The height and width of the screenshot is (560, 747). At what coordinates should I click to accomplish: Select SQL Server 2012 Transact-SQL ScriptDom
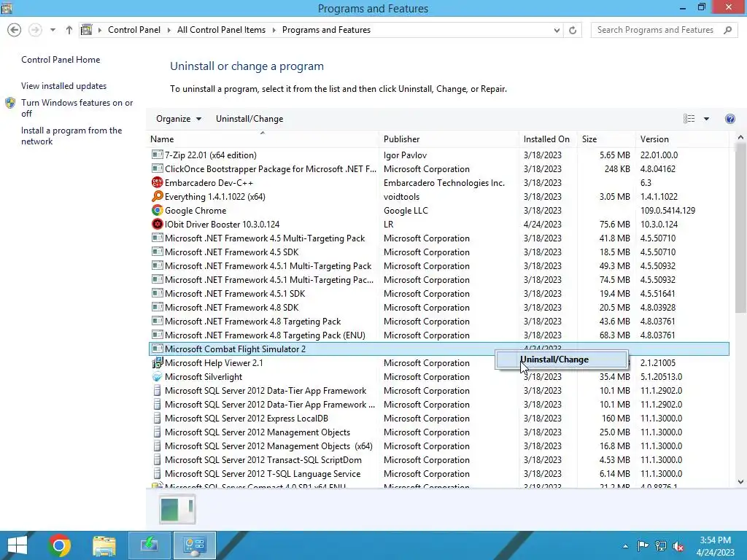click(x=438, y=459)
